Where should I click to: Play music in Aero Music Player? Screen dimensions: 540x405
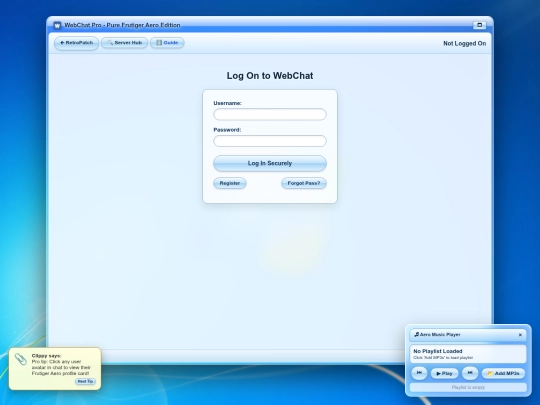click(x=444, y=373)
